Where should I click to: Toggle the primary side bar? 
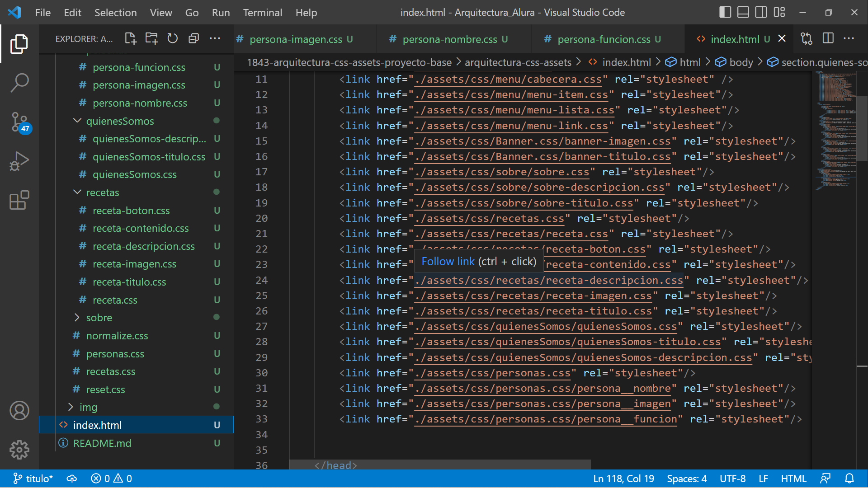tap(725, 12)
